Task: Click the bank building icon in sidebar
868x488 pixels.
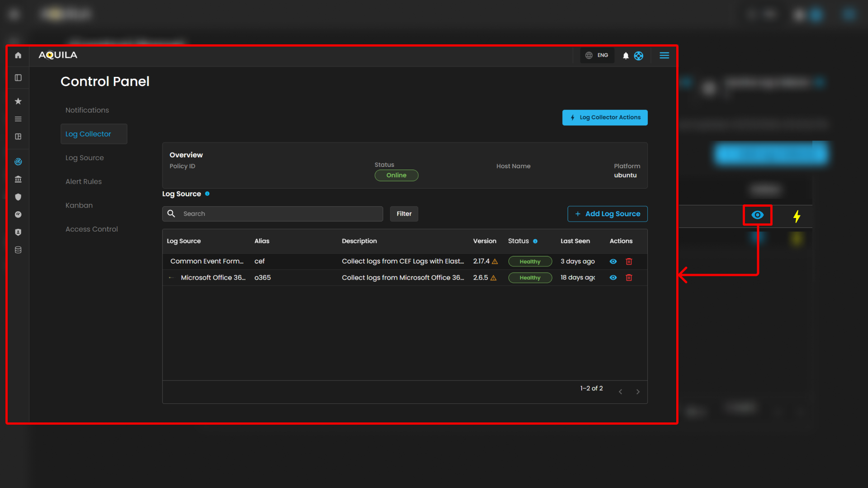Action: pos(18,180)
